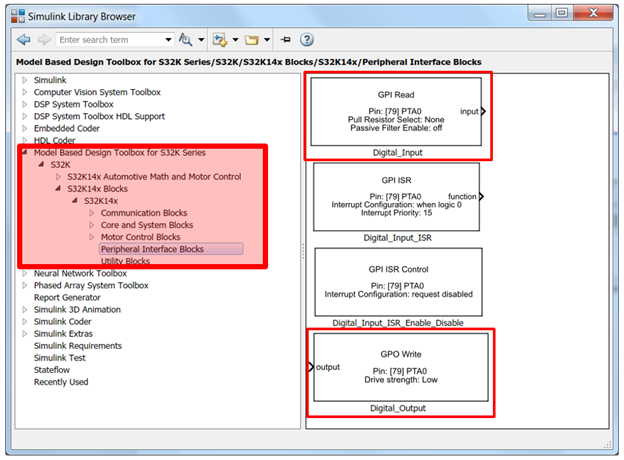Expand the Simulink Extras node
Screen dimensions: 624x460
tap(25, 334)
